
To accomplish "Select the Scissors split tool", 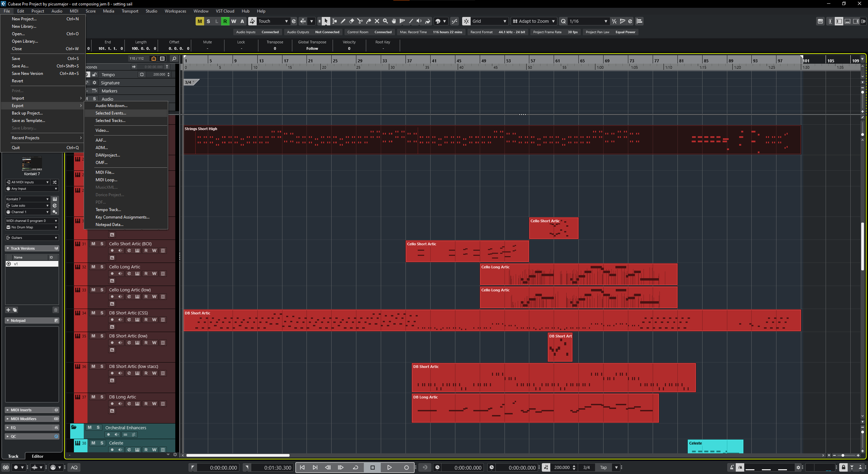I will (360, 21).
